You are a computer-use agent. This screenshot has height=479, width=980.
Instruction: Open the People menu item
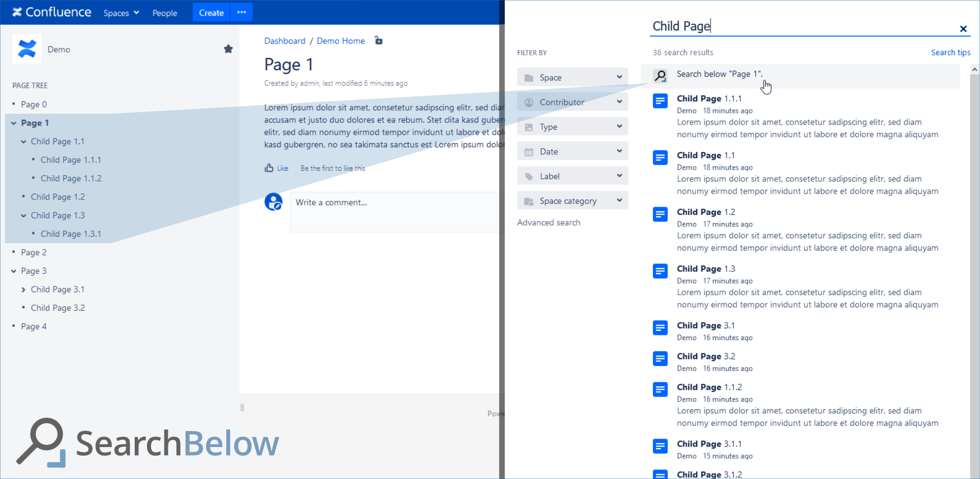[165, 13]
